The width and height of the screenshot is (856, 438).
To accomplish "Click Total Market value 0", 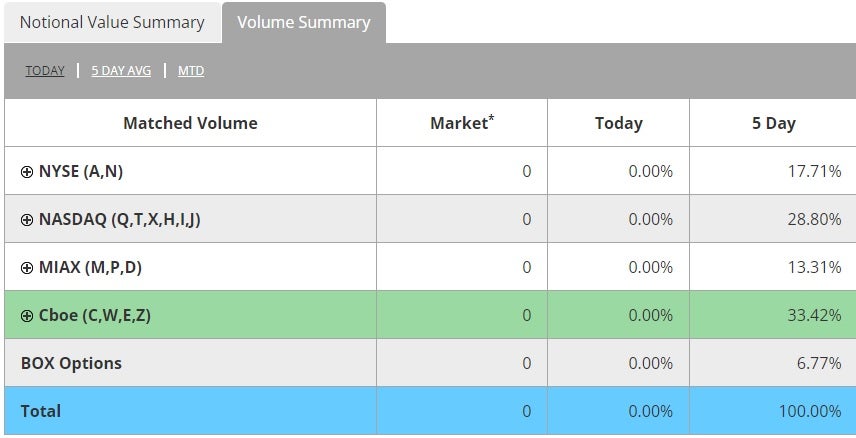I will [526, 411].
